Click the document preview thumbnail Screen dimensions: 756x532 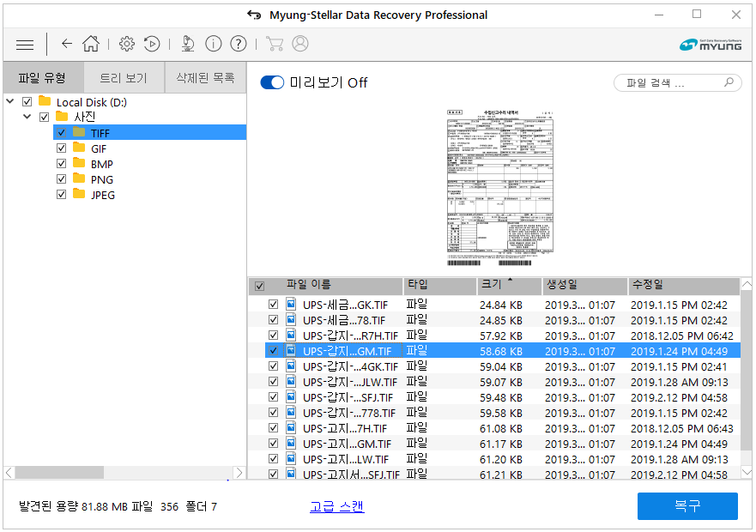tap(500, 188)
